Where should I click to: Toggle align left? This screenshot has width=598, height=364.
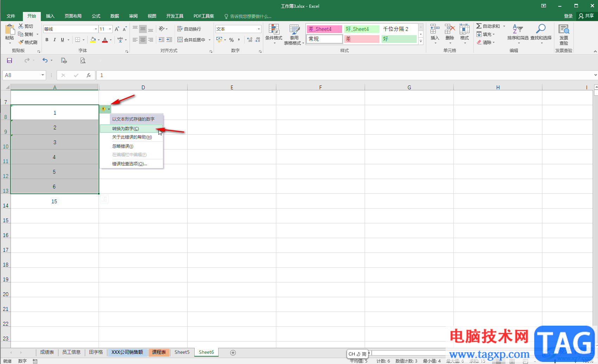pos(135,40)
